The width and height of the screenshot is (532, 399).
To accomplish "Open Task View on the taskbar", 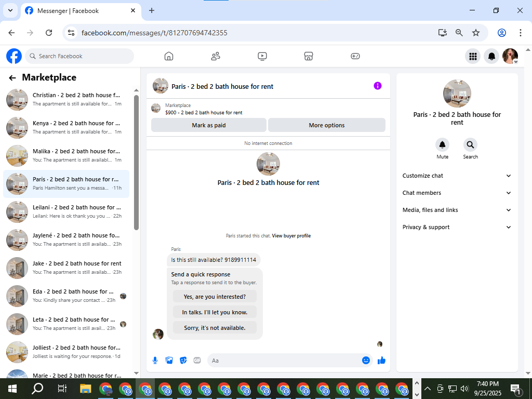I will point(62,389).
